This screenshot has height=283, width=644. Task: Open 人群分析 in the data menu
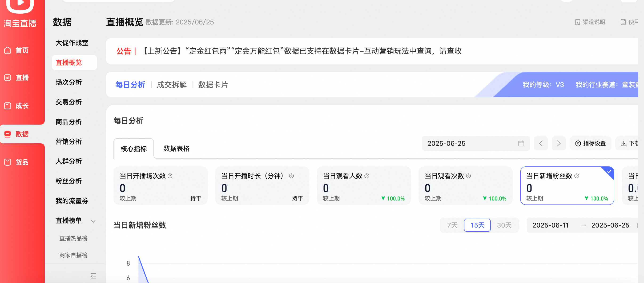click(69, 161)
